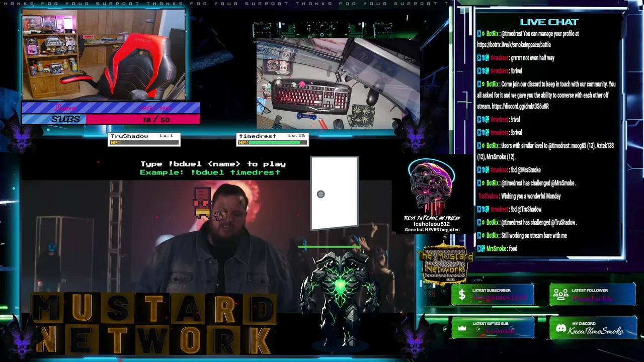Click the dollar sign Latest Subscriber icon
The width and height of the screenshot is (644, 362).
[462, 295]
